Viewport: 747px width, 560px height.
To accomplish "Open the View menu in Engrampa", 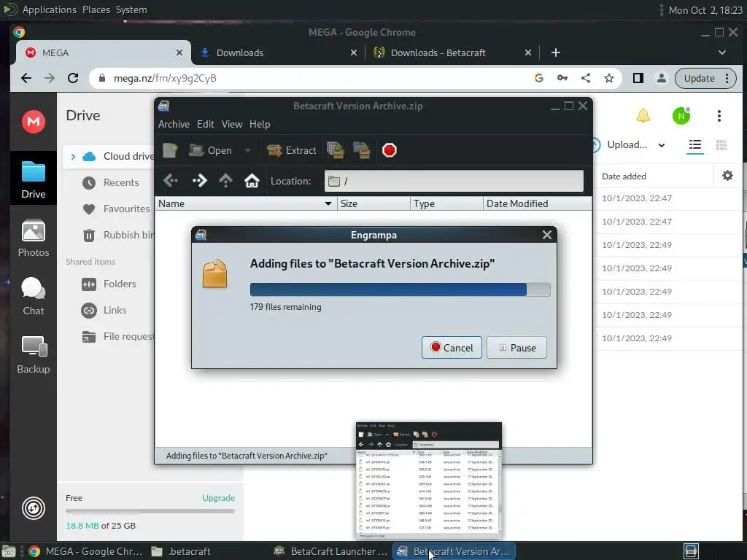I will pos(231,124).
